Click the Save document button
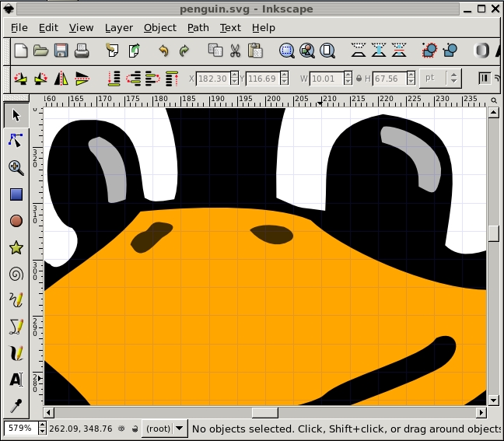 click(61, 51)
